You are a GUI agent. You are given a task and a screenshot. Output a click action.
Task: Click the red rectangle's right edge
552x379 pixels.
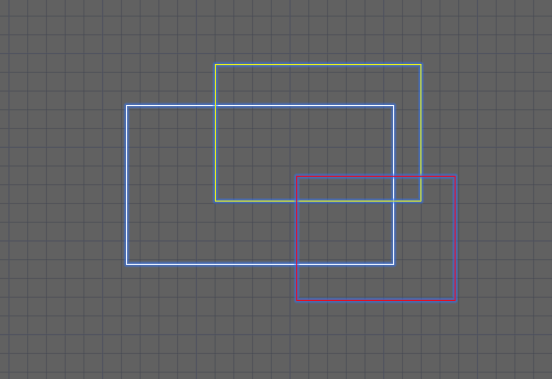click(456, 238)
